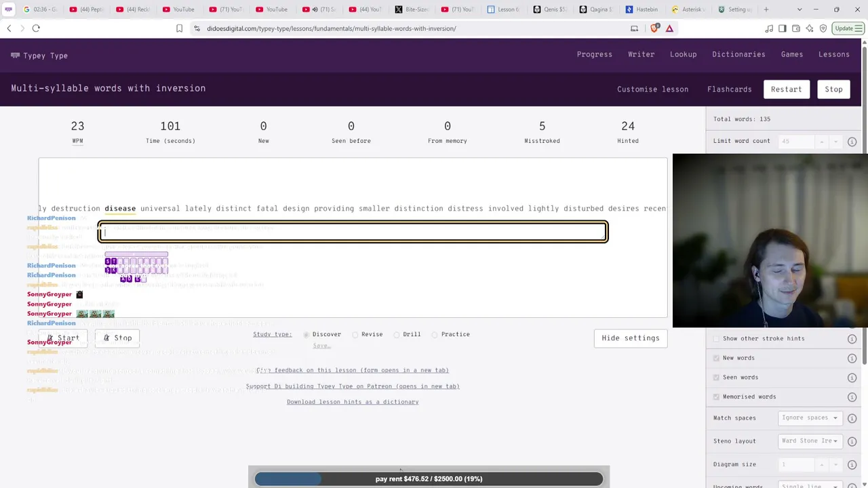Click the Hide settings button
The width and height of the screenshot is (868, 488).
pyautogui.click(x=631, y=338)
